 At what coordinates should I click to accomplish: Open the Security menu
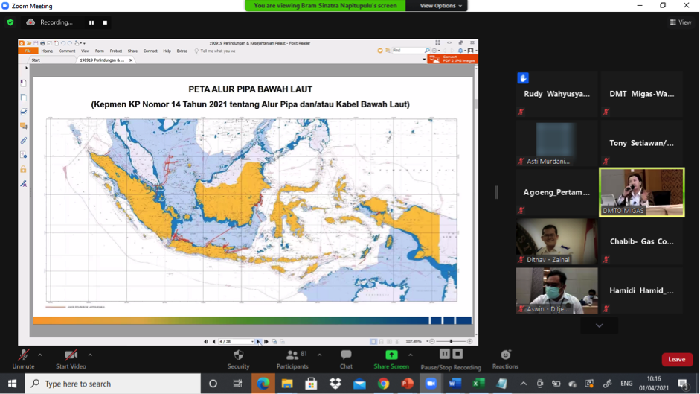pyautogui.click(x=238, y=359)
